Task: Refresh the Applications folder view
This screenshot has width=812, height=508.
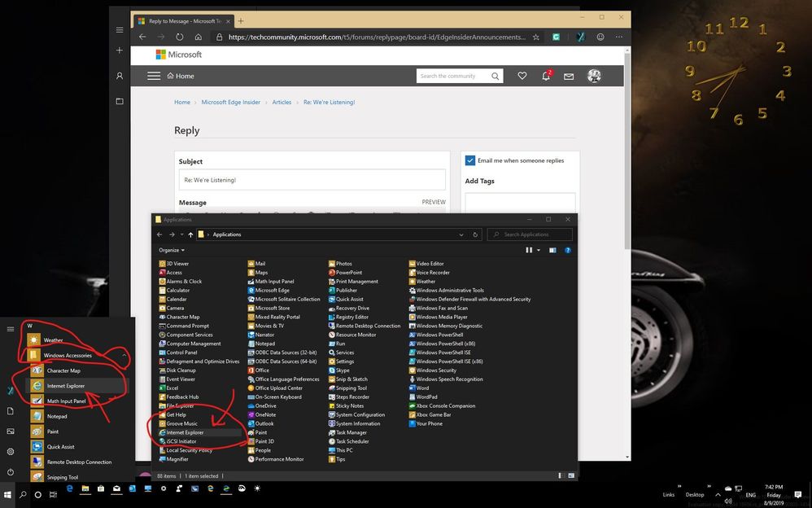Action: click(475, 234)
